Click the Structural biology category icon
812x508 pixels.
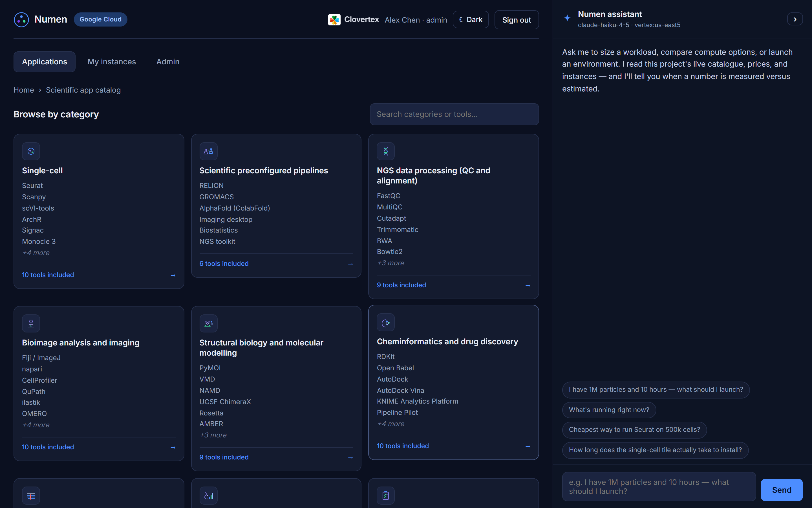coord(208,323)
